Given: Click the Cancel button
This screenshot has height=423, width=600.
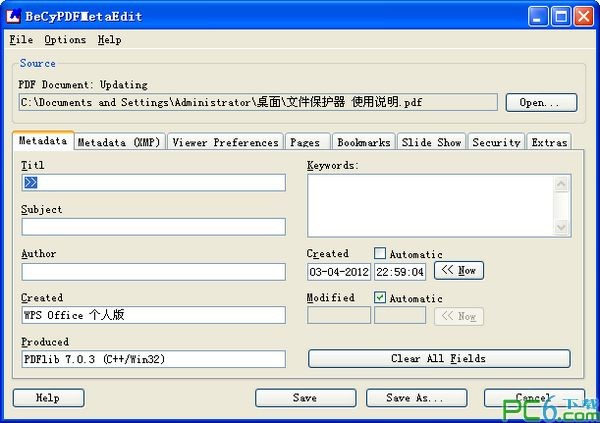Looking at the screenshot, I should point(534,398).
